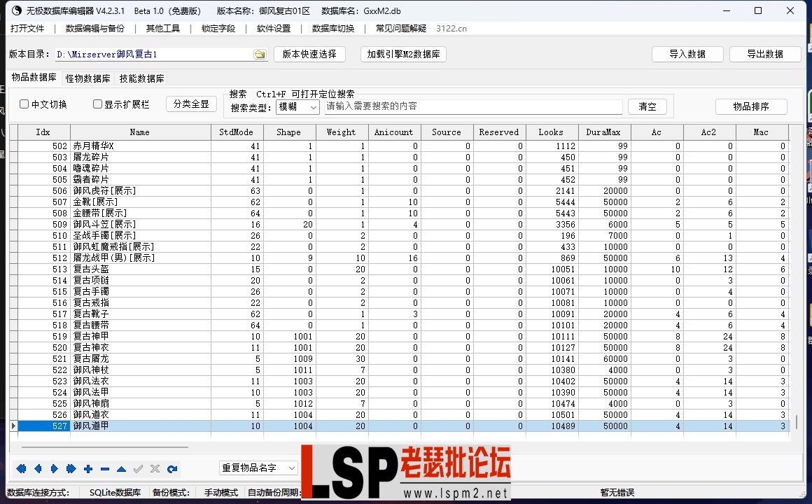Edit record using the triangle icon

[x=121, y=469]
